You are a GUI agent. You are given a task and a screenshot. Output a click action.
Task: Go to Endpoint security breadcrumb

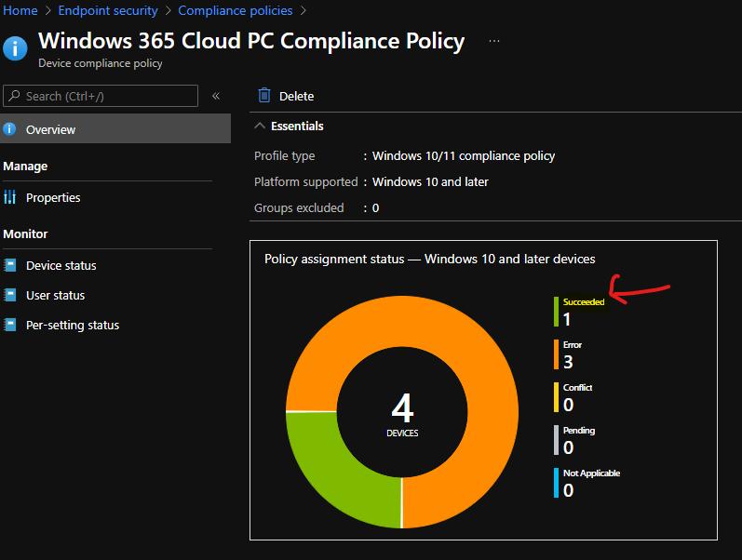108,10
